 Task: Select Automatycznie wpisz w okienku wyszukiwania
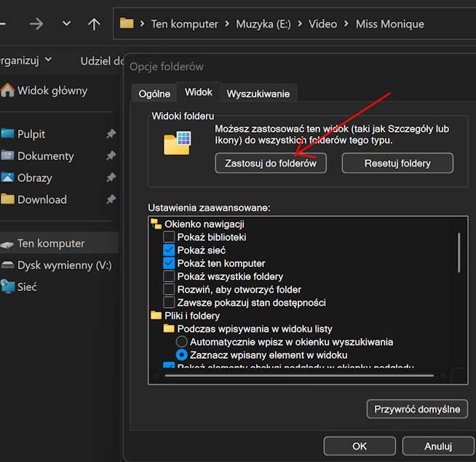click(182, 342)
